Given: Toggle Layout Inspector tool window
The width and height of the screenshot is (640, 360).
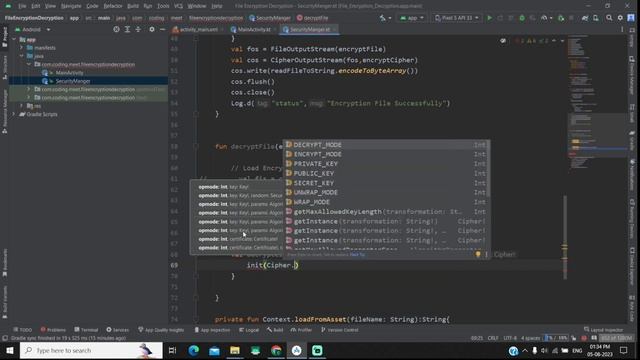Looking at the screenshot, I should (x=603, y=330).
